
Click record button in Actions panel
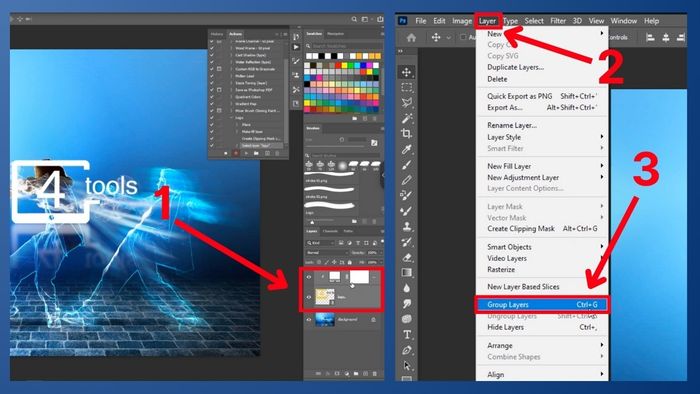click(236, 153)
